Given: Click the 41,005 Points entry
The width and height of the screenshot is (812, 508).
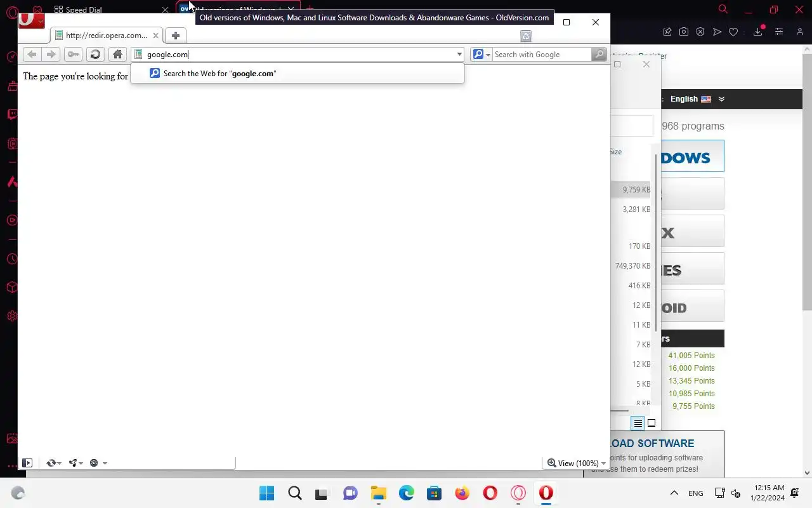Looking at the screenshot, I should click(691, 356).
